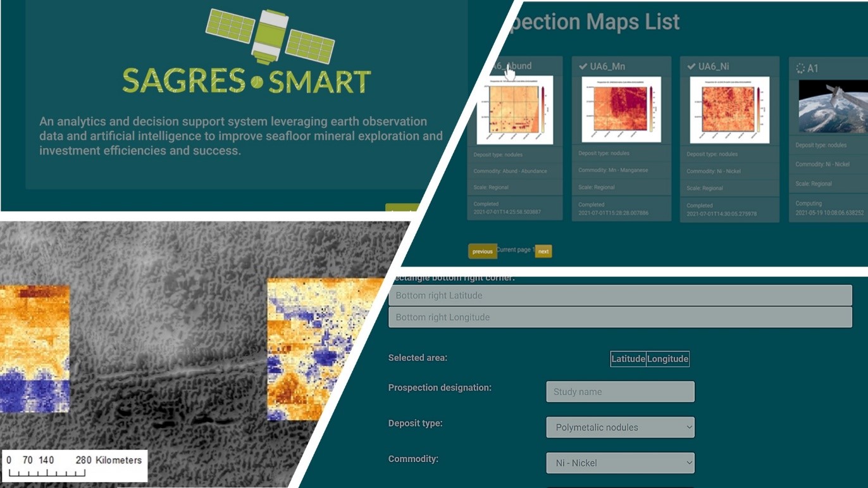The width and height of the screenshot is (868, 488).
Task: Go to the previous page of maps
Action: [x=482, y=251]
